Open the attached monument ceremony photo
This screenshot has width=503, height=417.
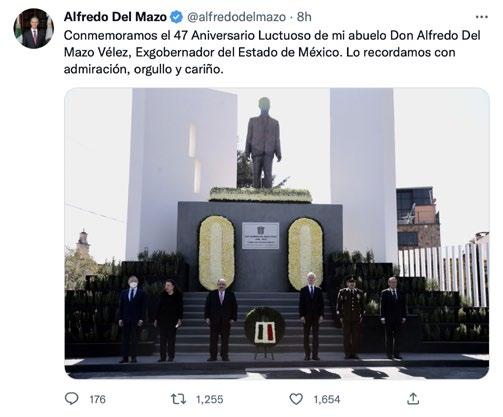pyautogui.click(x=277, y=233)
